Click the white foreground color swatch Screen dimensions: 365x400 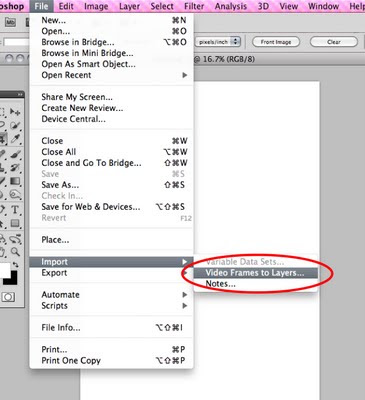click(x=4, y=270)
